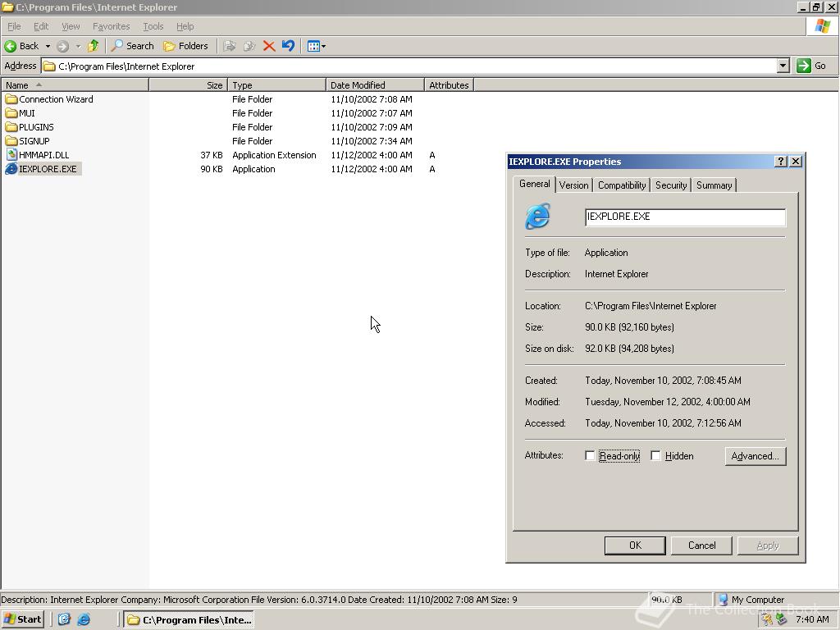Toggle the Folders pane
Screen dimensions: 840x630
(x=185, y=46)
